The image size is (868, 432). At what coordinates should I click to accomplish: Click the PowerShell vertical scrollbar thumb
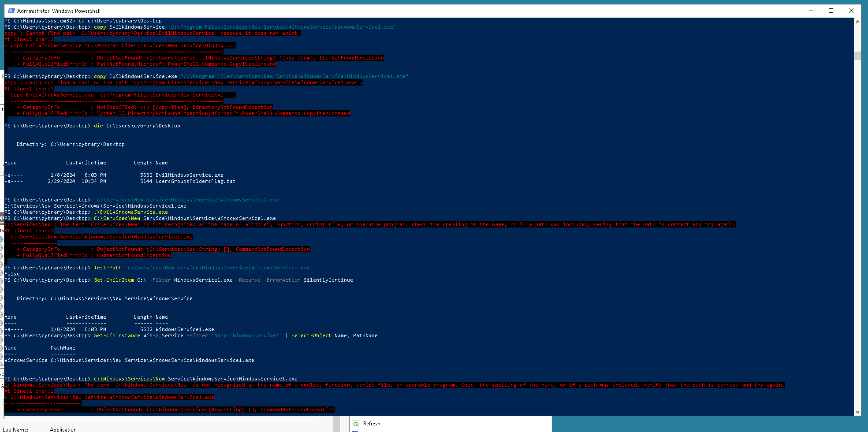(857, 56)
